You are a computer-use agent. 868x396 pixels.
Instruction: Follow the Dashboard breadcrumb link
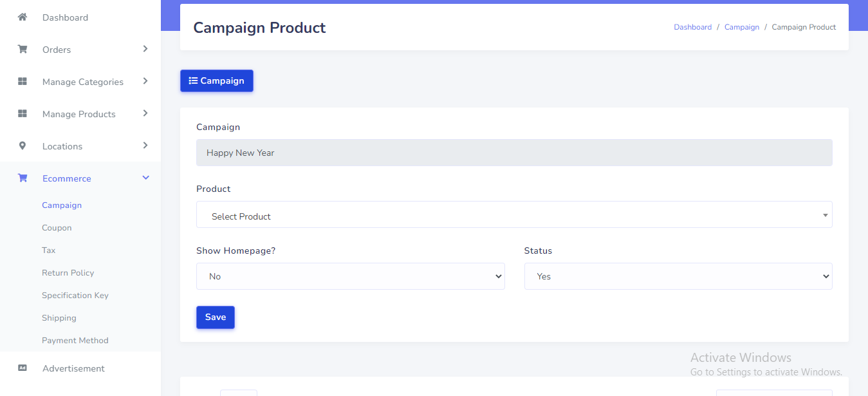tap(692, 27)
